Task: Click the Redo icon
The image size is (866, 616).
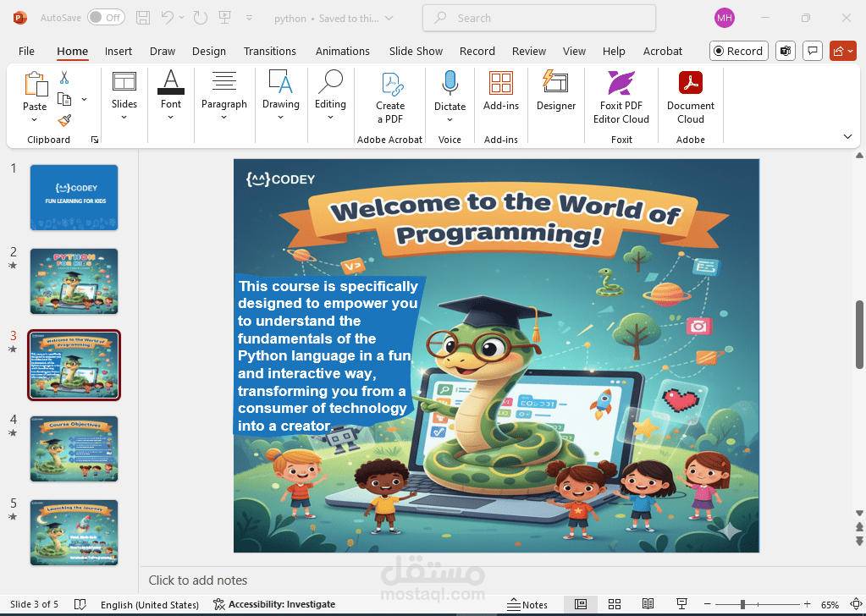Action: (201, 18)
